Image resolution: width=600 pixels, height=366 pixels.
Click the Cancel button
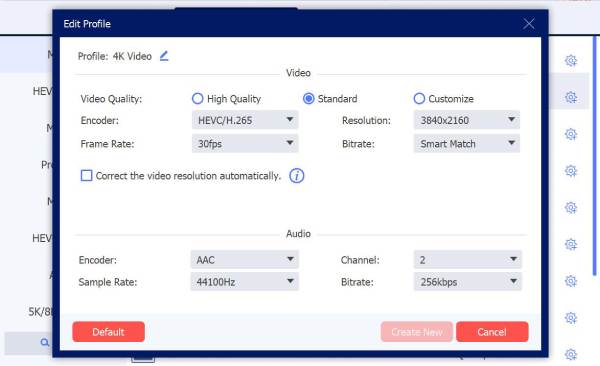pyautogui.click(x=492, y=332)
